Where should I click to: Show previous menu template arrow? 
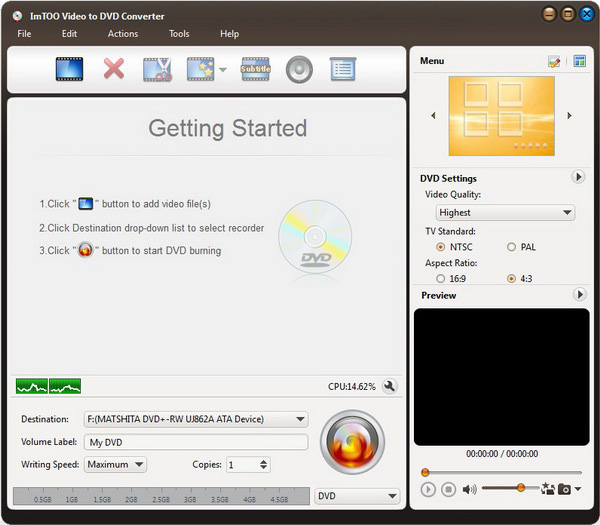point(433,115)
